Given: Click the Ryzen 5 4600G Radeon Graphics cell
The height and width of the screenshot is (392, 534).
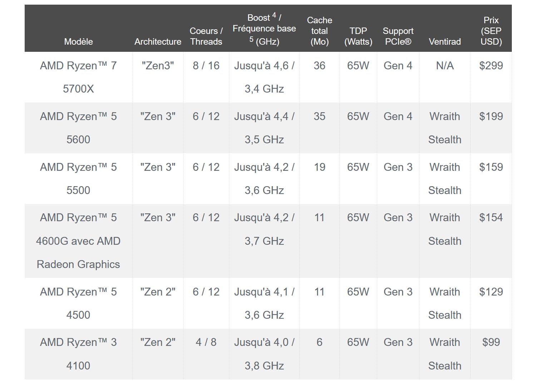Looking at the screenshot, I should point(78,241).
